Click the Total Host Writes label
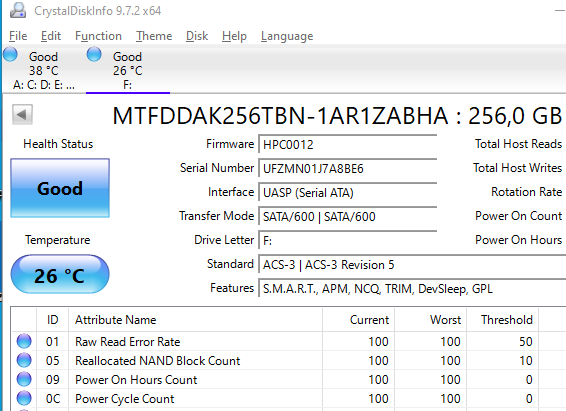 point(518,168)
